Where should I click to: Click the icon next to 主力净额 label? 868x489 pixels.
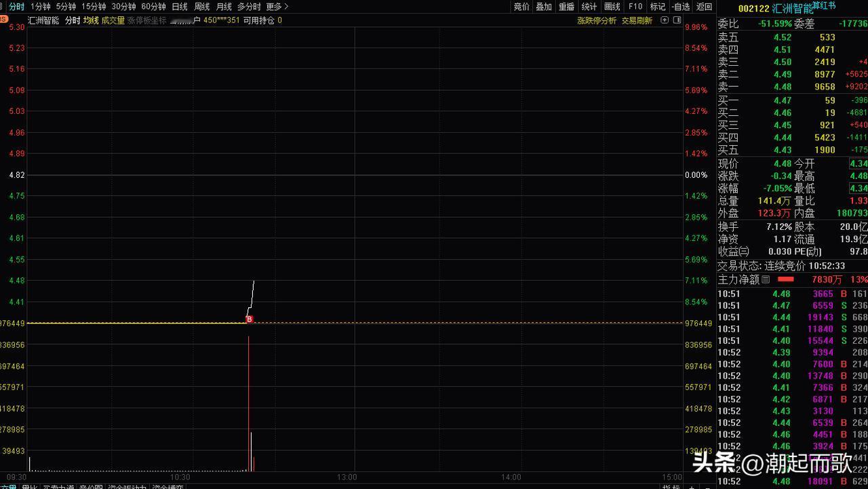tap(766, 279)
